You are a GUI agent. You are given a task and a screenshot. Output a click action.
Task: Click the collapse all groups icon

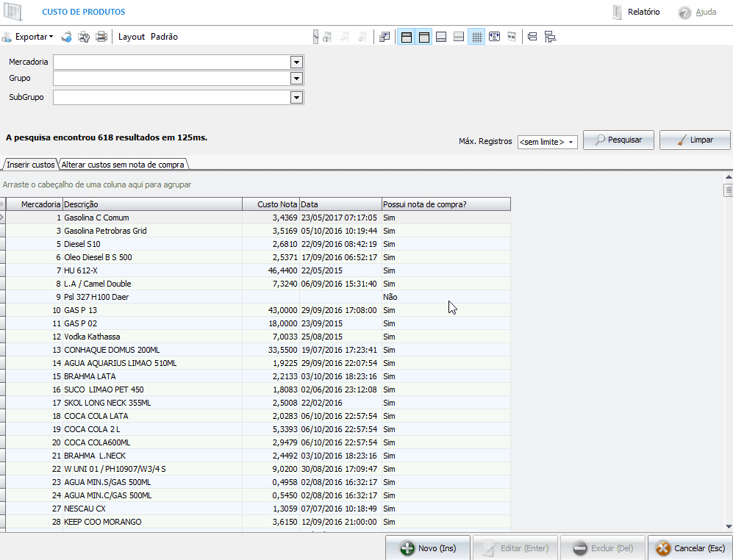click(x=532, y=37)
